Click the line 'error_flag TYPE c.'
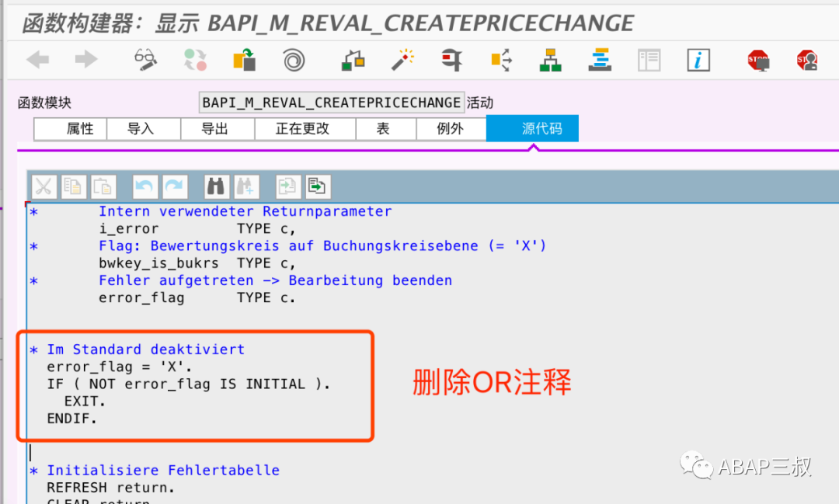839x504 pixels. pos(197,298)
